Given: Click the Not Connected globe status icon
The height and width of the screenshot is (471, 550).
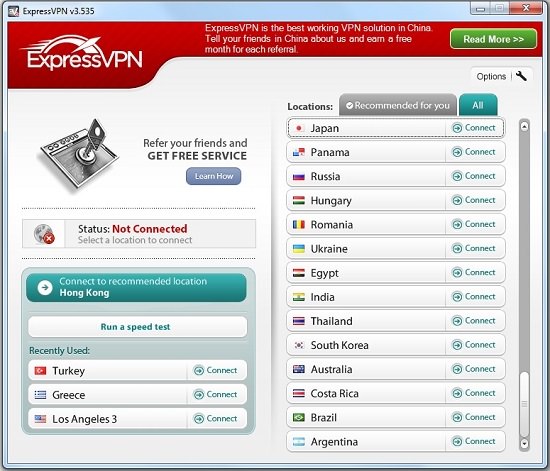Looking at the screenshot, I should coord(44,234).
